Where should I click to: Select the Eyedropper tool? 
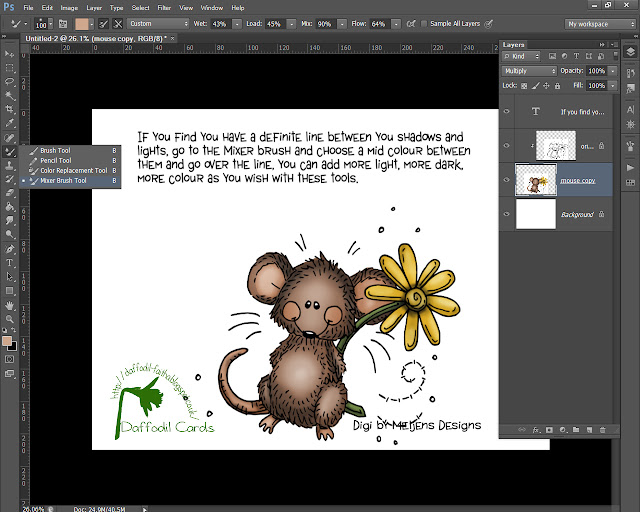9,123
